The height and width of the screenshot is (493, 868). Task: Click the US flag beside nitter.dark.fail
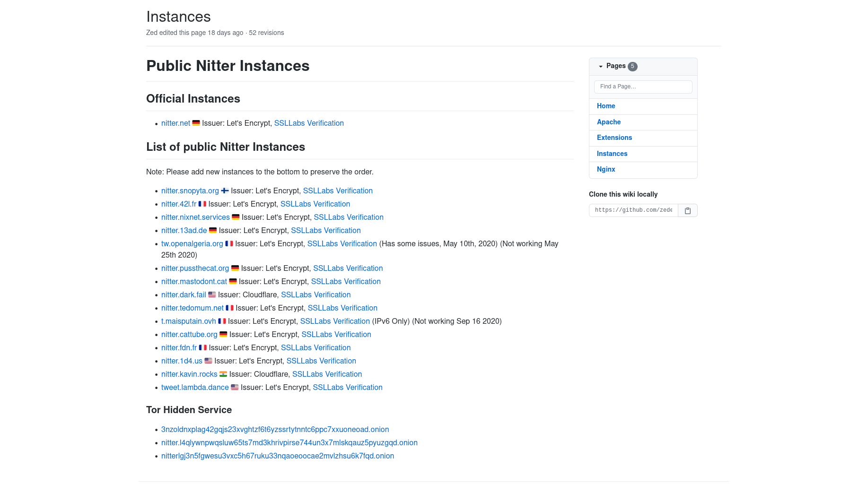pyautogui.click(x=212, y=294)
